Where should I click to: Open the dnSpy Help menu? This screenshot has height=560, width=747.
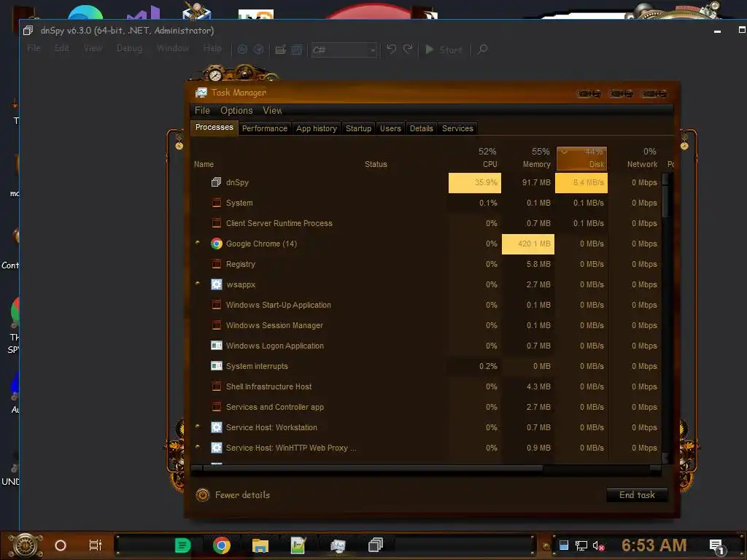212,48
